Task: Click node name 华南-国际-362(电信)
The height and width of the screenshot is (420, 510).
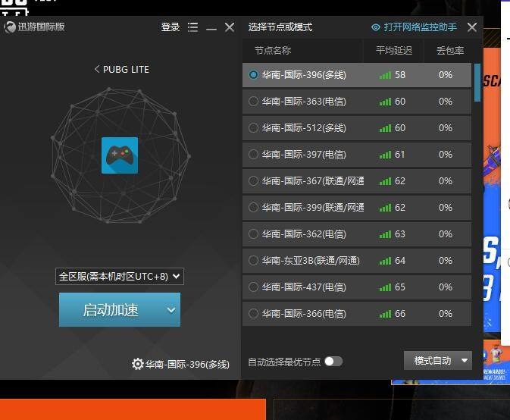Action: (x=304, y=234)
